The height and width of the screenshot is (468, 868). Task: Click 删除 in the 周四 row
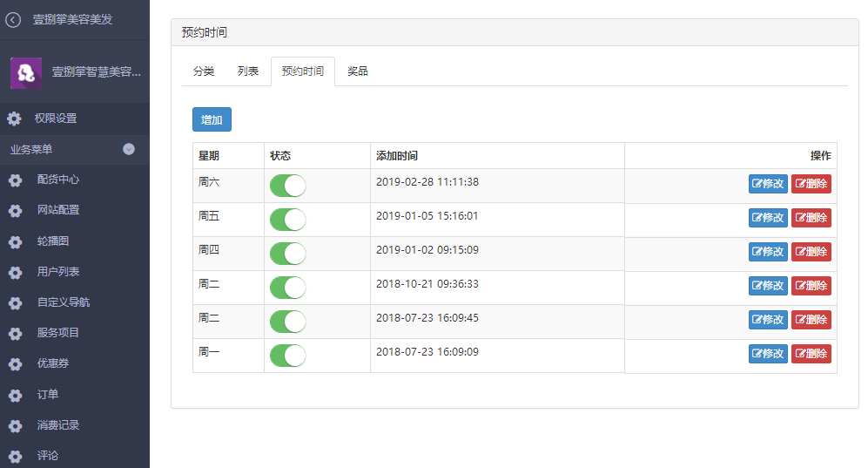click(x=811, y=252)
